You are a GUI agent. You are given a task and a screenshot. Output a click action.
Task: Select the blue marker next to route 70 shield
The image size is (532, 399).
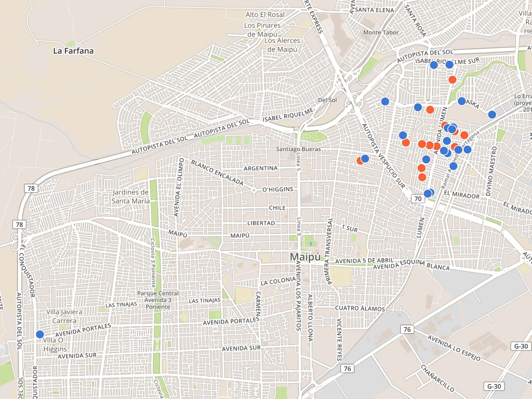[428, 193]
